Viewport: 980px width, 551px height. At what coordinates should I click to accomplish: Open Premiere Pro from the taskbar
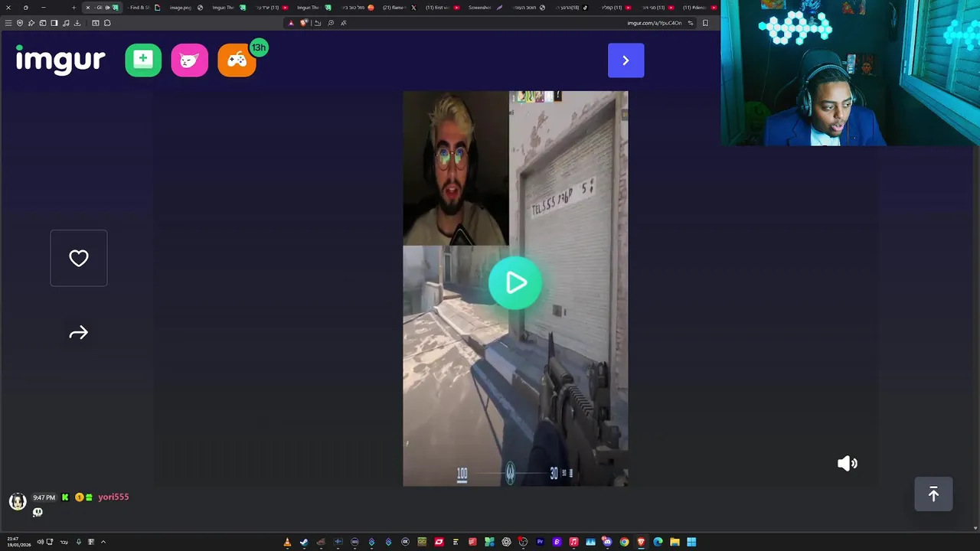pyautogui.click(x=541, y=542)
